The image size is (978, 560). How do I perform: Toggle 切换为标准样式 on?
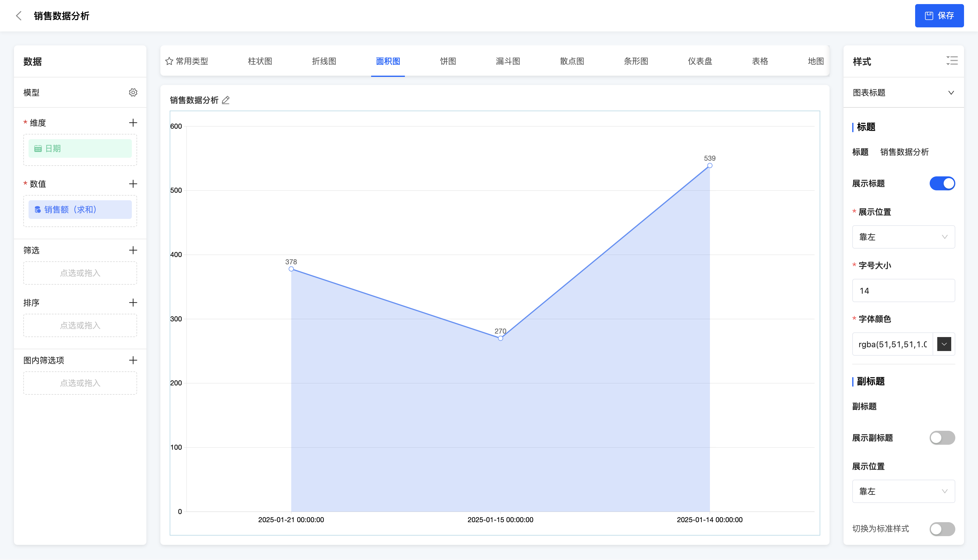[x=942, y=529]
